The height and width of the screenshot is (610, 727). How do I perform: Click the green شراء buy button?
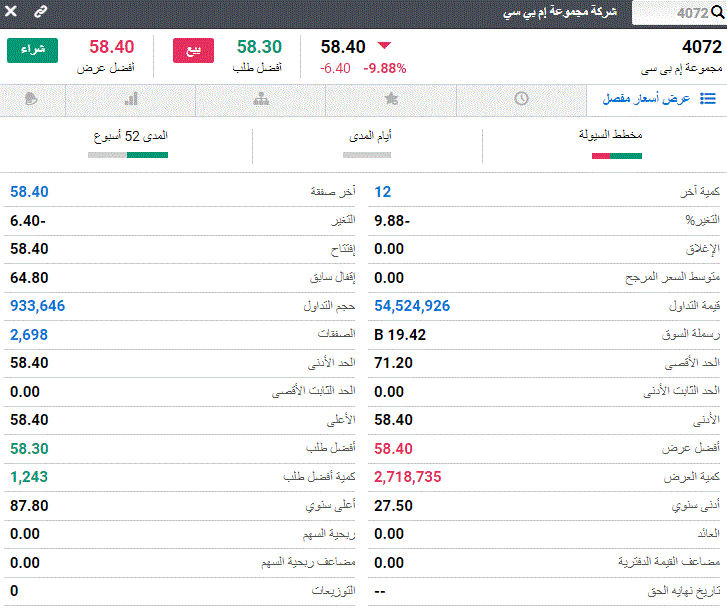pos(32,50)
